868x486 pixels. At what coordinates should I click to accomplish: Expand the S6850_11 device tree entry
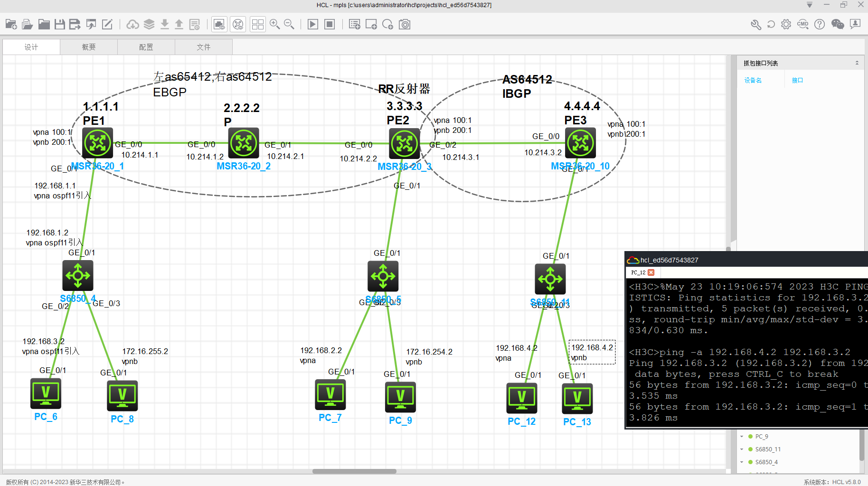(742, 449)
